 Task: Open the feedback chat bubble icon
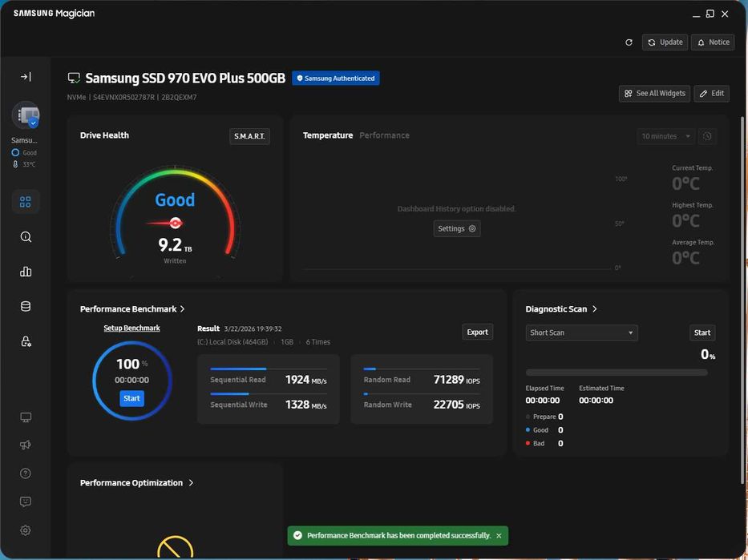point(26,502)
